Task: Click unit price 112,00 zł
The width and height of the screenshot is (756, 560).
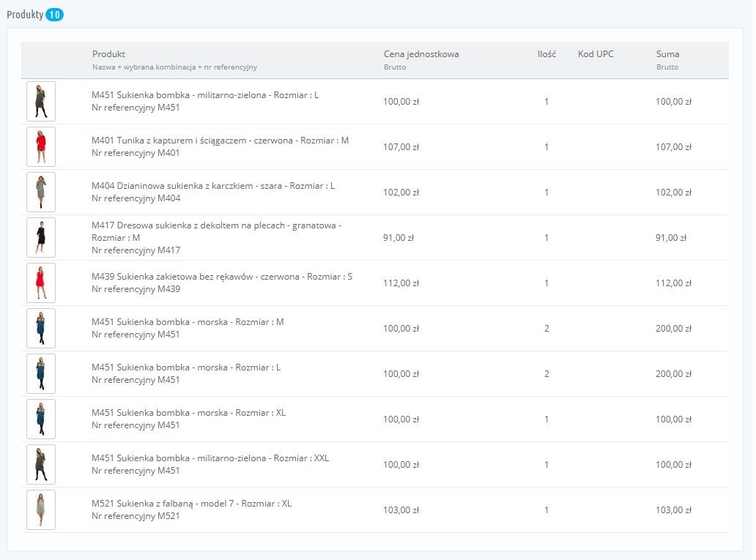Action: [x=401, y=283]
